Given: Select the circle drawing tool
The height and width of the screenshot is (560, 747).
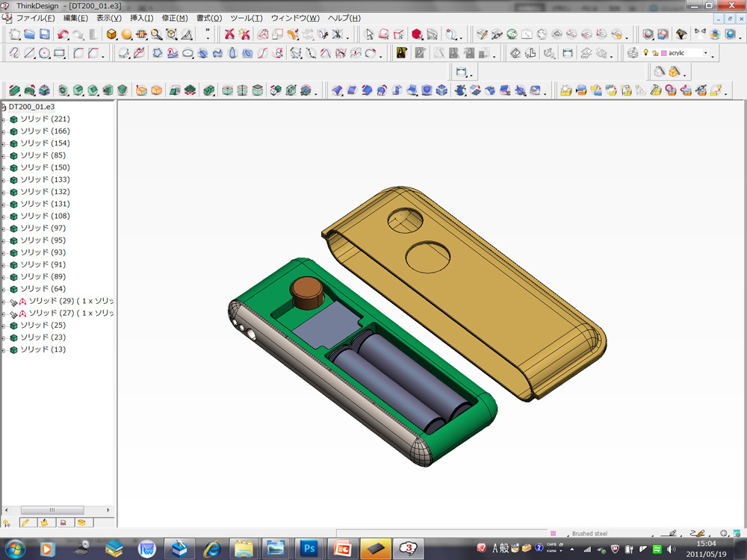Looking at the screenshot, I should click(x=44, y=53).
